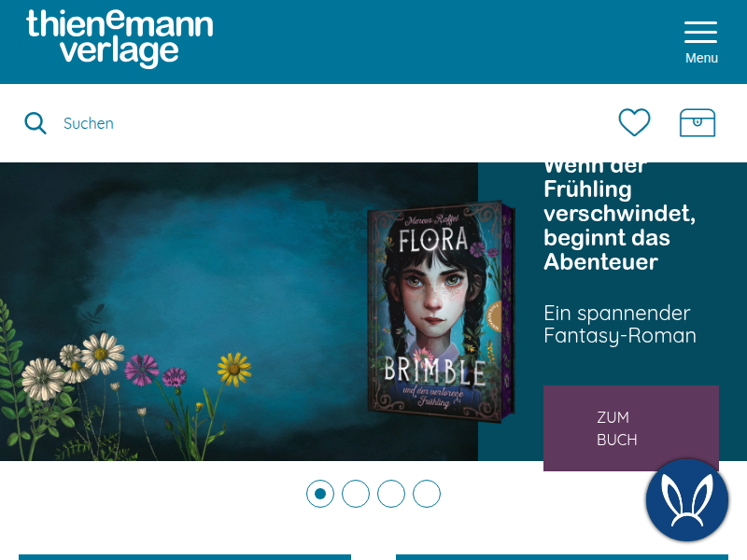
Task: Click the magnifying glass search icon
Action: [35, 123]
